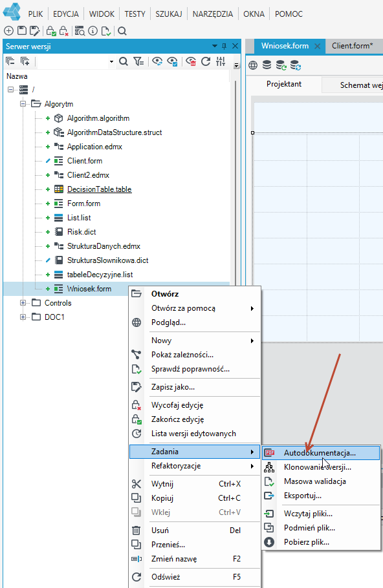Click the database with blue sync icon

pos(296,65)
